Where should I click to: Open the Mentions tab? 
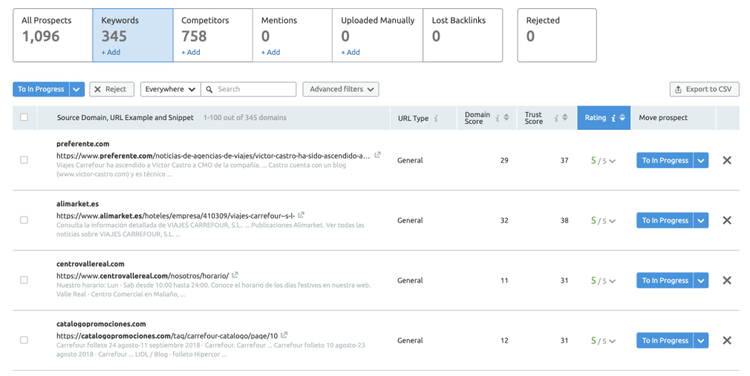coord(292,35)
